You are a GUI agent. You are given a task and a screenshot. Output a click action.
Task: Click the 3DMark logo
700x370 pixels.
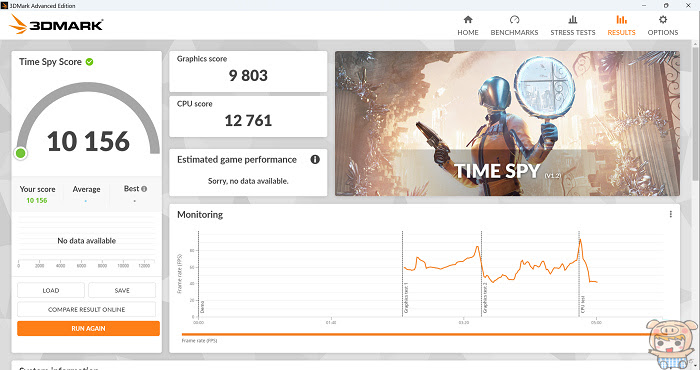click(x=56, y=25)
